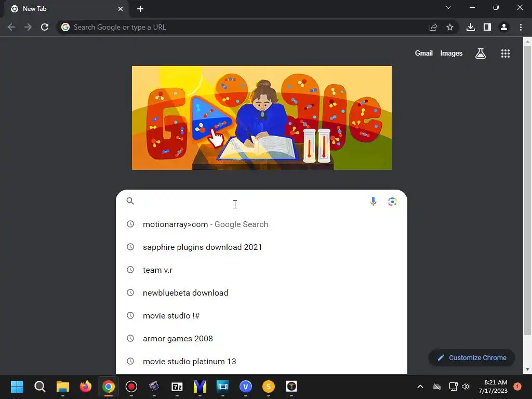
Task: Close the New Tab tab
Action: pos(121,9)
